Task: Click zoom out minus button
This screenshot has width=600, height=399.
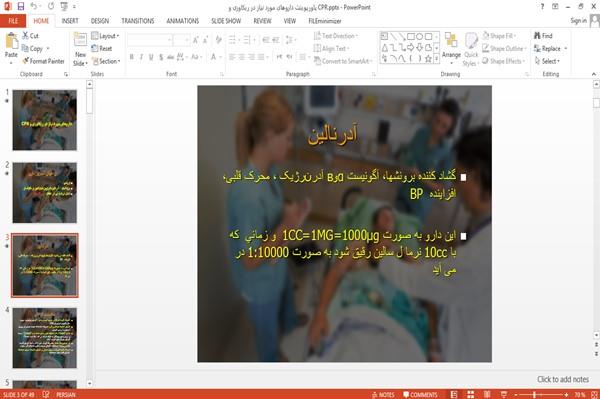Action: click(516, 394)
